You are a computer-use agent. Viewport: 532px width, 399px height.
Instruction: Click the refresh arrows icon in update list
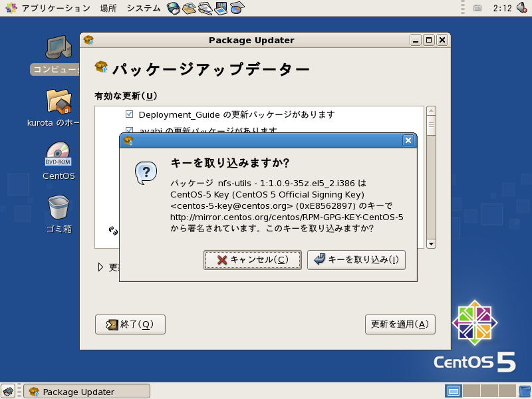tap(113, 231)
